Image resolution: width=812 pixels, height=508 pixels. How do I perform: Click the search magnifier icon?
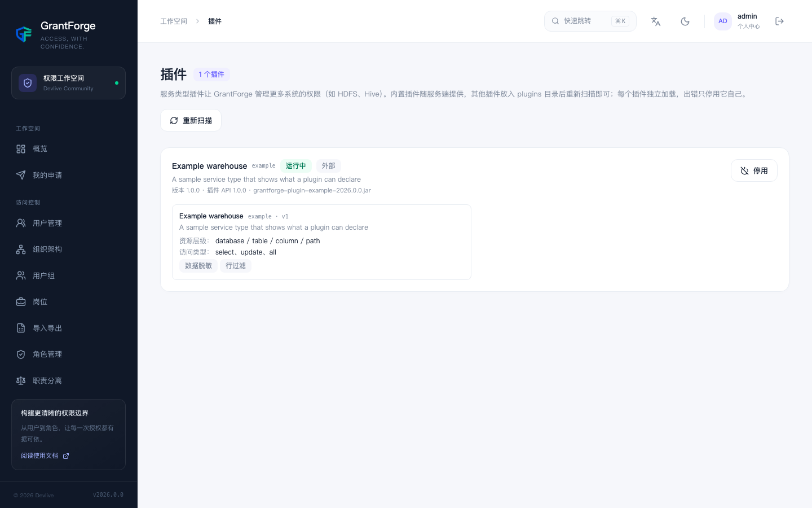click(555, 21)
